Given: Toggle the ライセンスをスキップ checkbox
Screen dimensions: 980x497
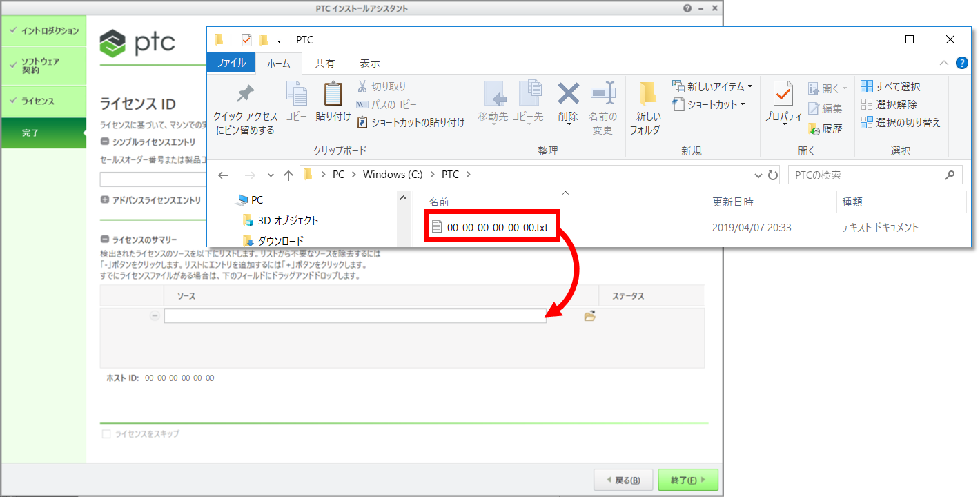Looking at the screenshot, I should click(x=106, y=434).
